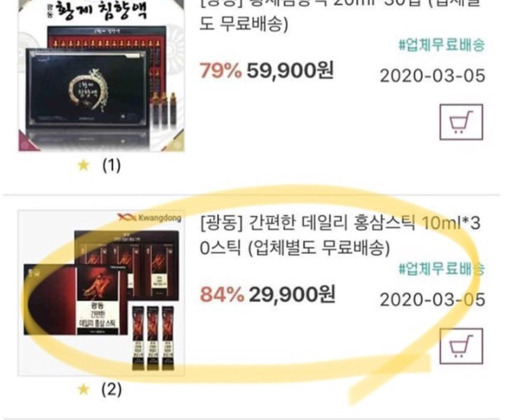The image size is (521, 420).
Task: Open the 황제 침향액 product image
Action: point(101,75)
